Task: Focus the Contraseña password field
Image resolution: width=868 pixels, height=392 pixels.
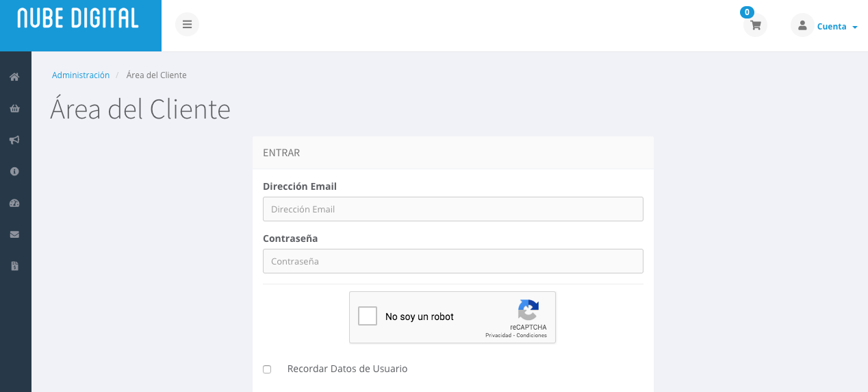Action: [x=453, y=261]
